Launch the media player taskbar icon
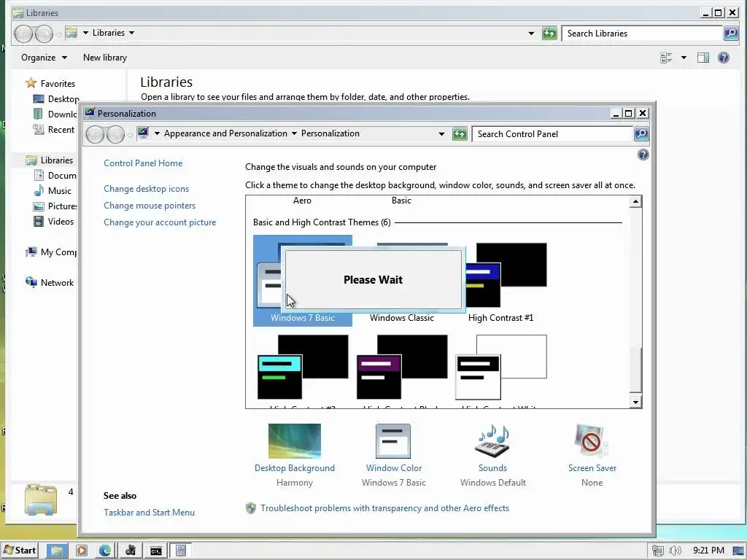Image resolution: width=747 pixels, height=560 pixels. pyautogui.click(x=82, y=551)
